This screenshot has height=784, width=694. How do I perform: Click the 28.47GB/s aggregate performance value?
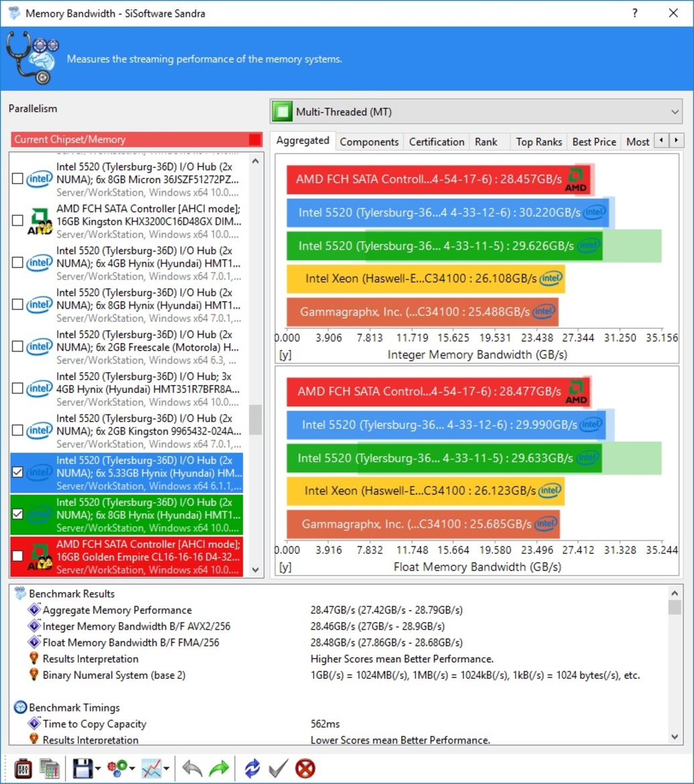[386, 610]
